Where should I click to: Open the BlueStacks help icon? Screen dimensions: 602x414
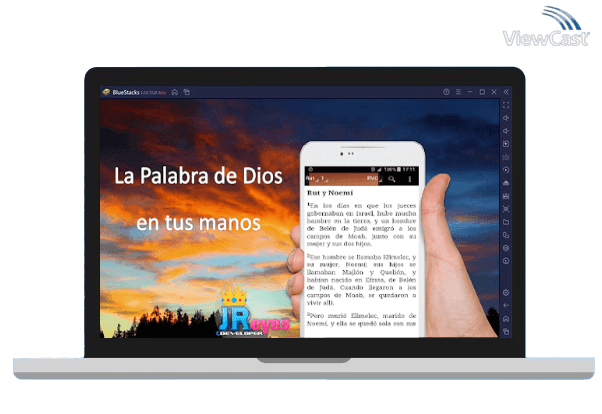(x=446, y=92)
